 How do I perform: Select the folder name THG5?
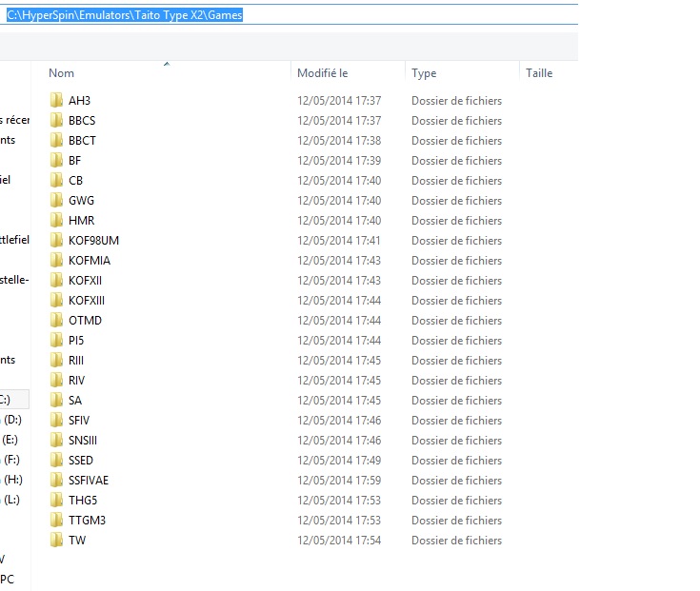83,500
